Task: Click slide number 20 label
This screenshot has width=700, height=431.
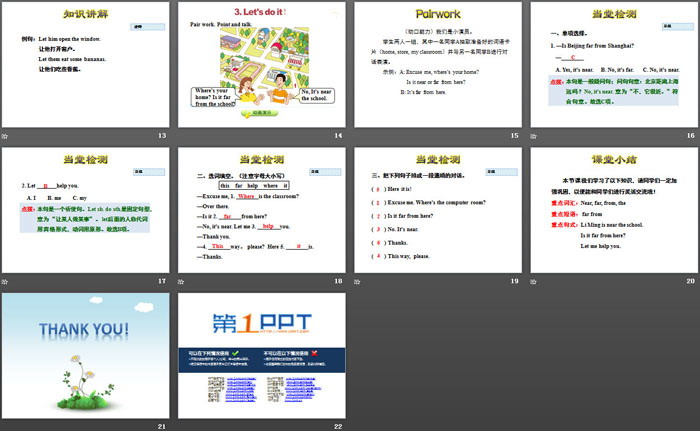Action: pyautogui.click(x=691, y=281)
